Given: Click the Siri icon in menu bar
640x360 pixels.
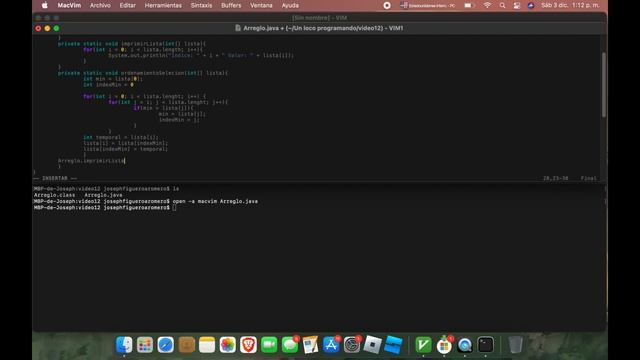Looking at the screenshot, I should coord(531,5).
